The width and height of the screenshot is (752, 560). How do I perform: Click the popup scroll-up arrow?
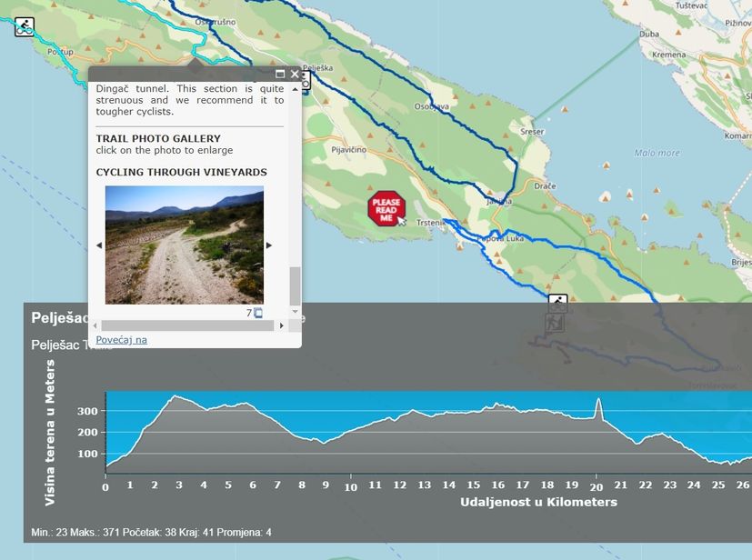pos(294,87)
